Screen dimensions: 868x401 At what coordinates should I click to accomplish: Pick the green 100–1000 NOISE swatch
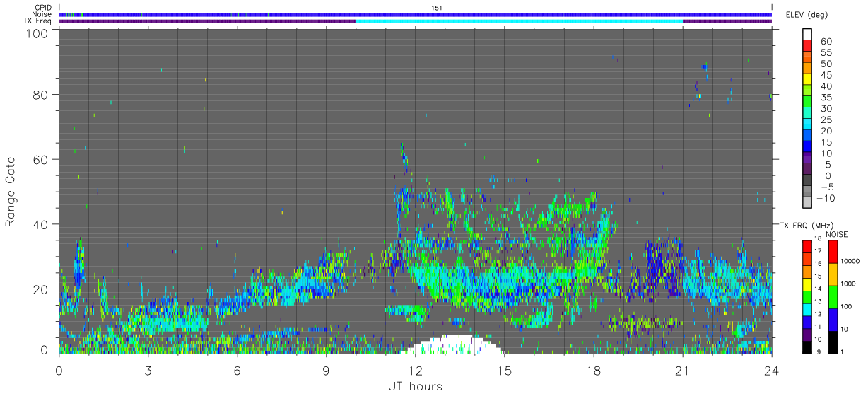pos(833,296)
